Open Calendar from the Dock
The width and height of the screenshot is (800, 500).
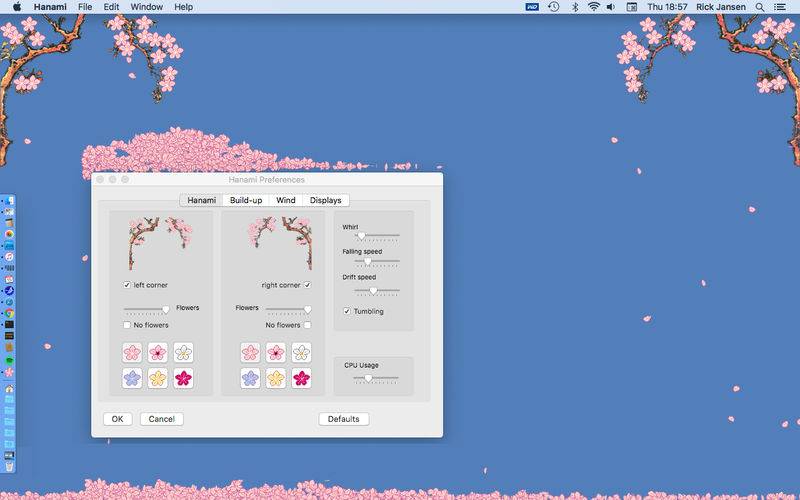9,279
